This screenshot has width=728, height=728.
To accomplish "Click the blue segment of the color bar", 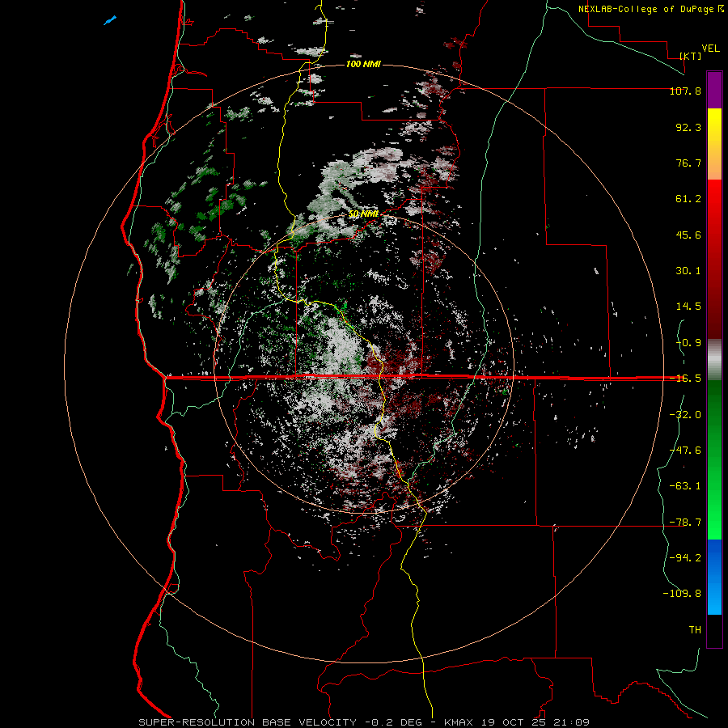I will point(714,577).
